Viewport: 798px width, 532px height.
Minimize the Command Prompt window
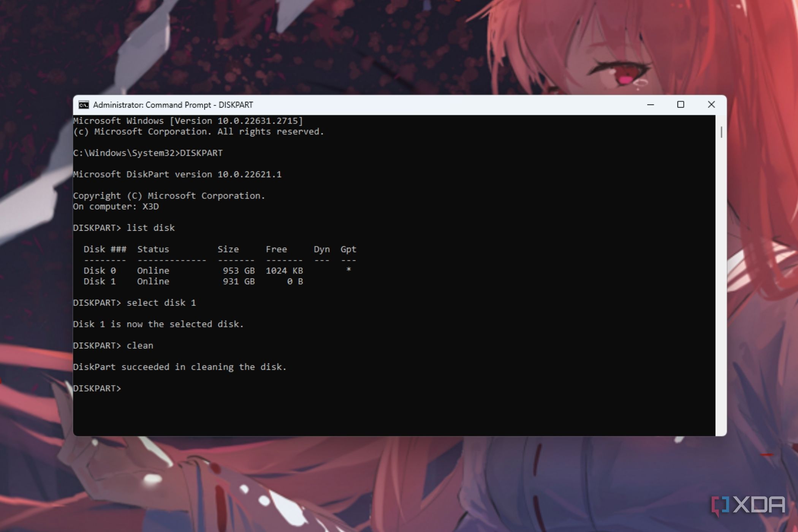pyautogui.click(x=651, y=104)
